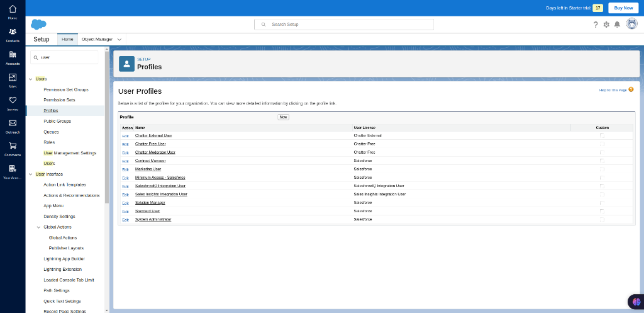Click the New profile button
Viewport: 644px width, 313px height.
pyautogui.click(x=284, y=117)
